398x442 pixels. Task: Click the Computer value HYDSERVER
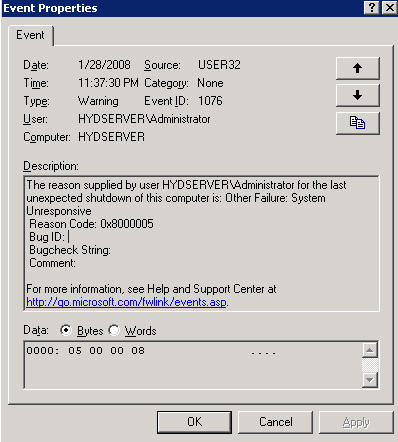tap(111, 137)
